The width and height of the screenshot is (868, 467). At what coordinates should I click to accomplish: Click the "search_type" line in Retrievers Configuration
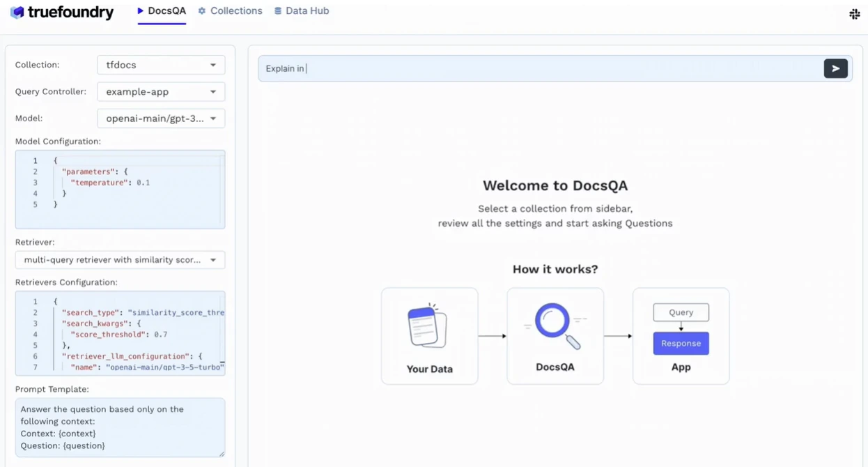(143, 313)
